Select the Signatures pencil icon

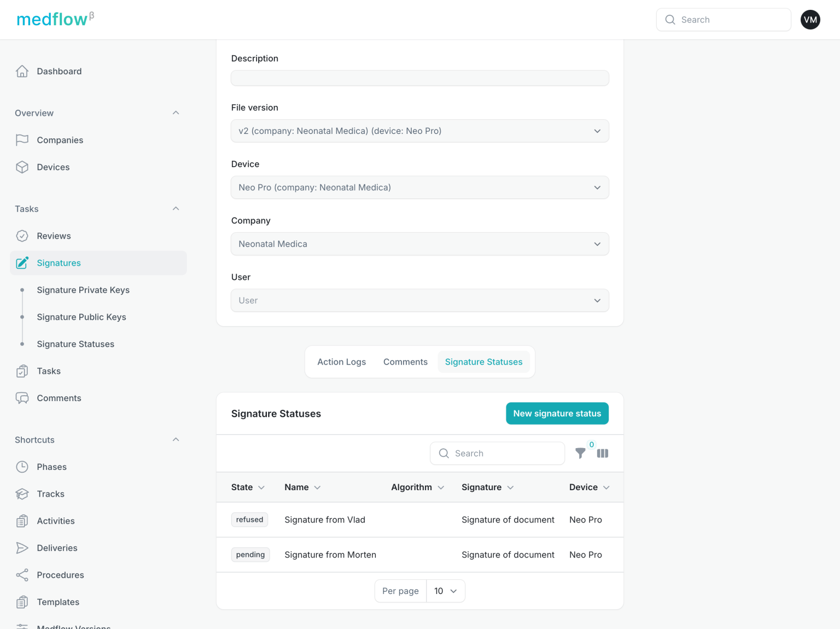point(22,263)
